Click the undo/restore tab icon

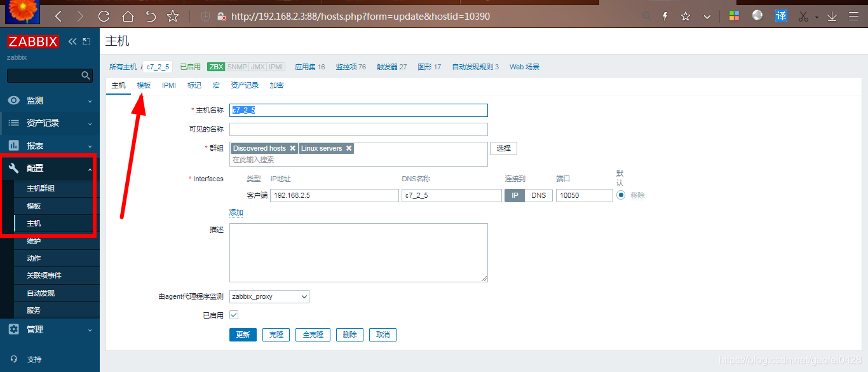[151, 16]
